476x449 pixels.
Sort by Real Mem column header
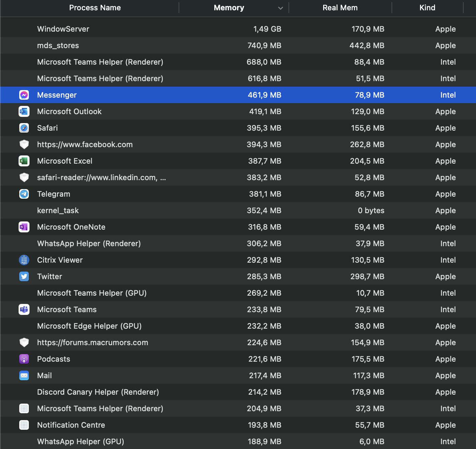pyautogui.click(x=340, y=8)
